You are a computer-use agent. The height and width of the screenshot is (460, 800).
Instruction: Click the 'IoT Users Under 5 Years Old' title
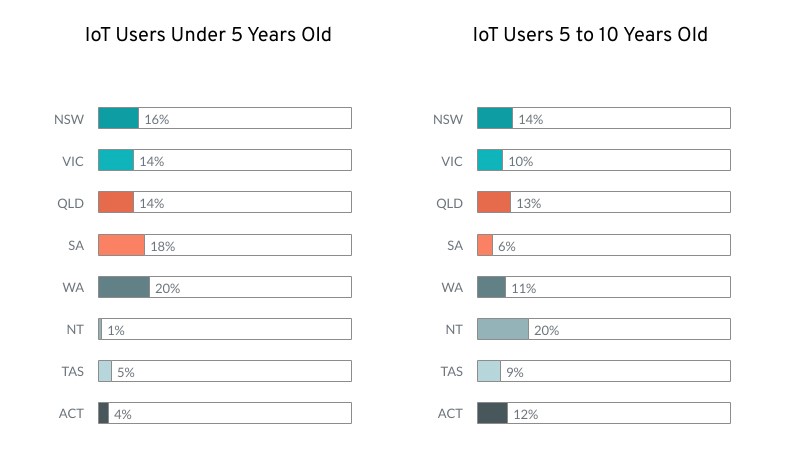pyautogui.click(x=209, y=35)
